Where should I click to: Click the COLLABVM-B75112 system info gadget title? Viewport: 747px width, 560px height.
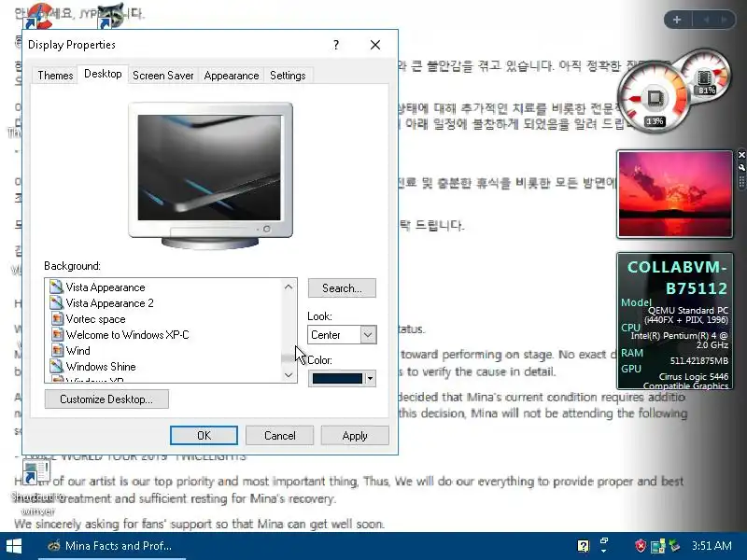[x=677, y=277]
